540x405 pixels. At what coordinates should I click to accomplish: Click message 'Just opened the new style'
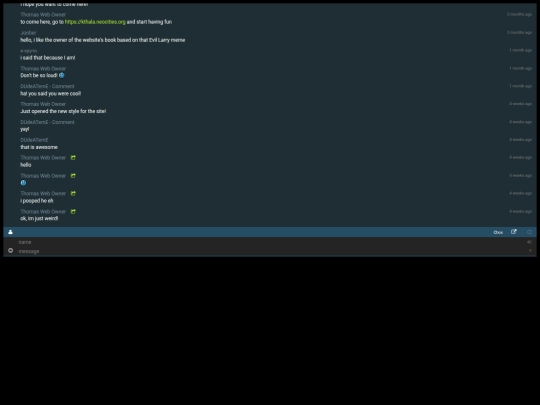point(63,111)
